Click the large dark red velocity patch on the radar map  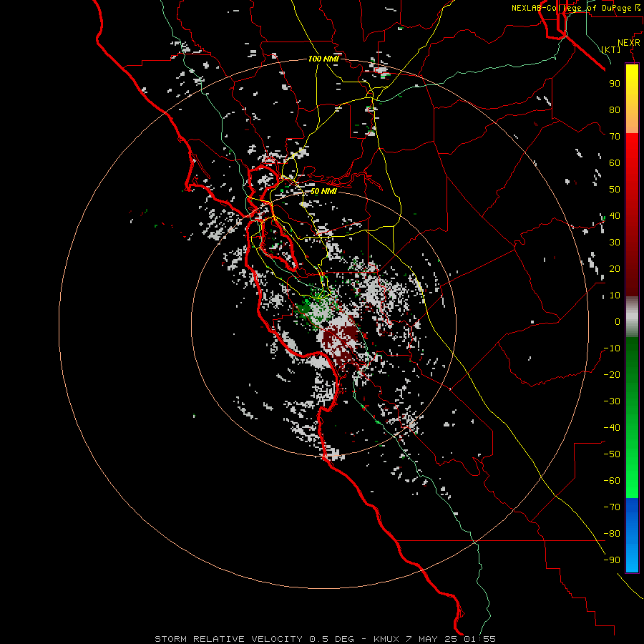[339, 339]
